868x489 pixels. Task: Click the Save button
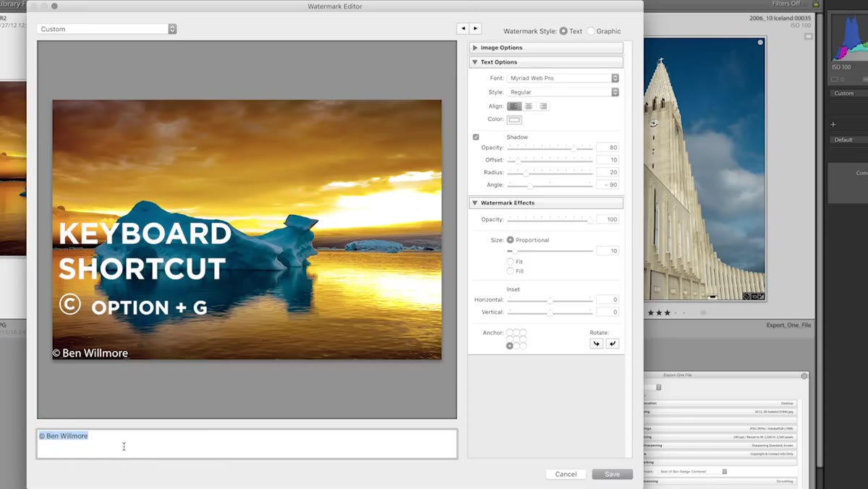612,475
